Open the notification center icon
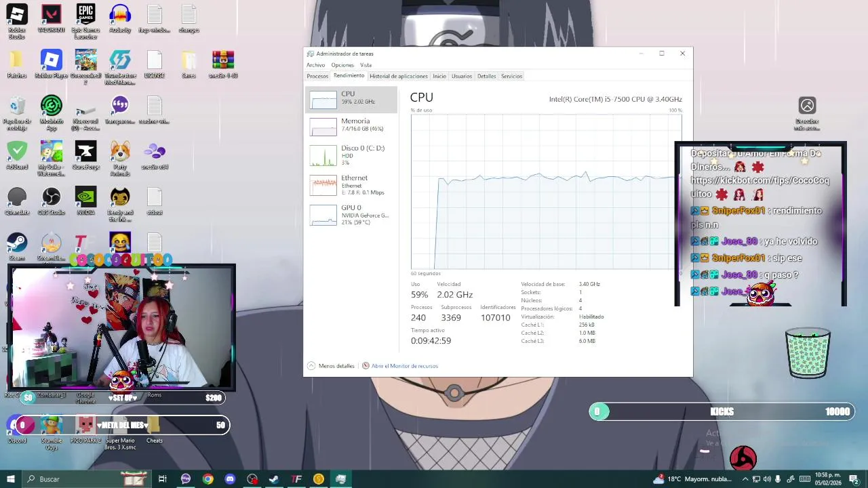The width and height of the screenshot is (868, 488). tap(854, 479)
